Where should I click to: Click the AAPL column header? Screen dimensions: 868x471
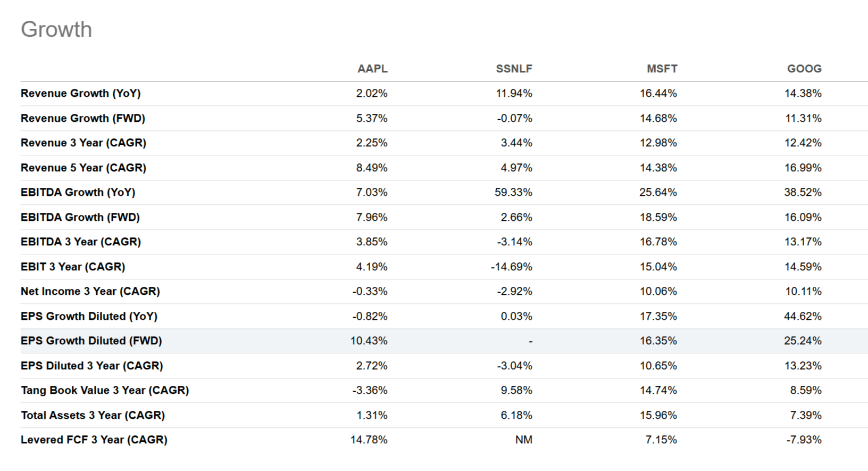tap(372, 69)
